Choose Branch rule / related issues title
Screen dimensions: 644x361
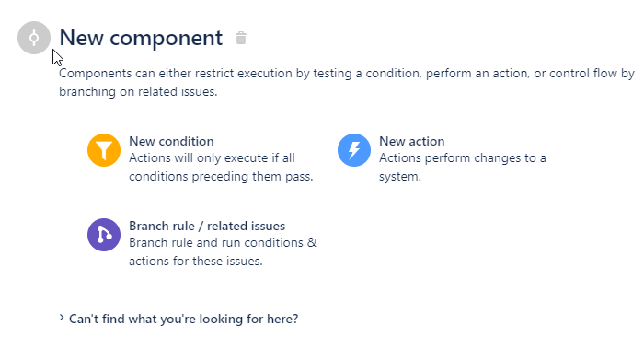207,226
